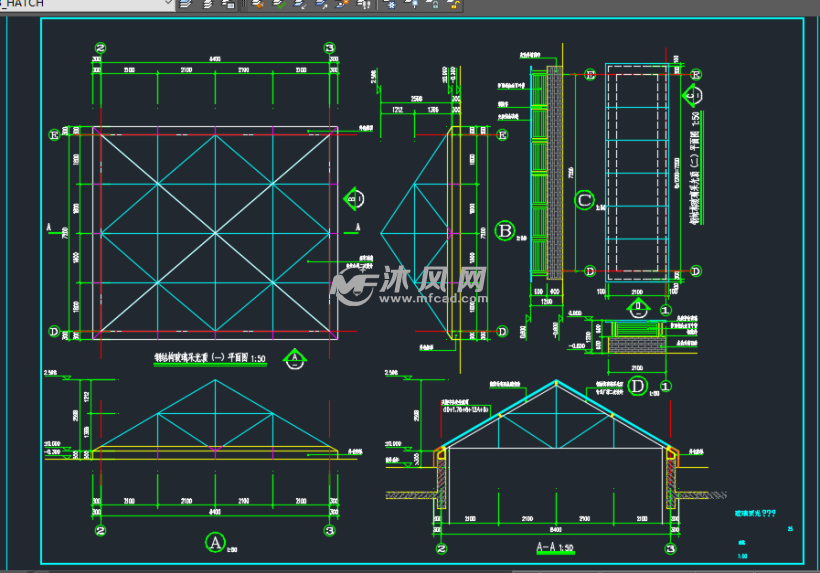This screenshot has width=820, height=573.
Task: Click the horizontal scrollbar at the bottom
Action: [x=400, y=568]
